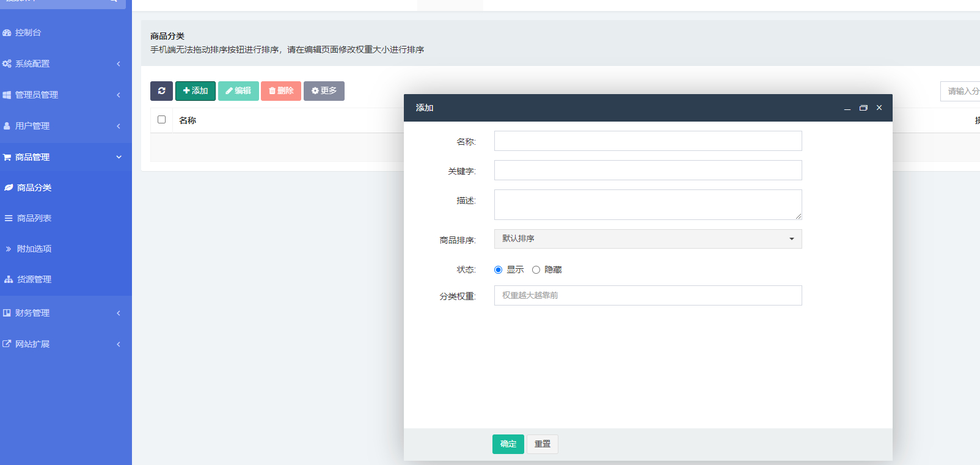Open the 控制台 dashboard icon in sidebar
This screenshot has height=465, width=980.
[x=7, y=33]
